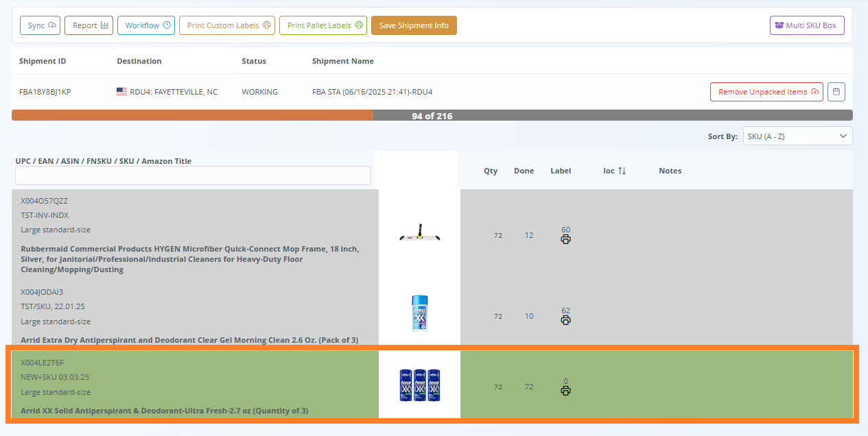Print the label for SKU TST-INV-INDX
The image size is (868, 436).
[565, 237]
